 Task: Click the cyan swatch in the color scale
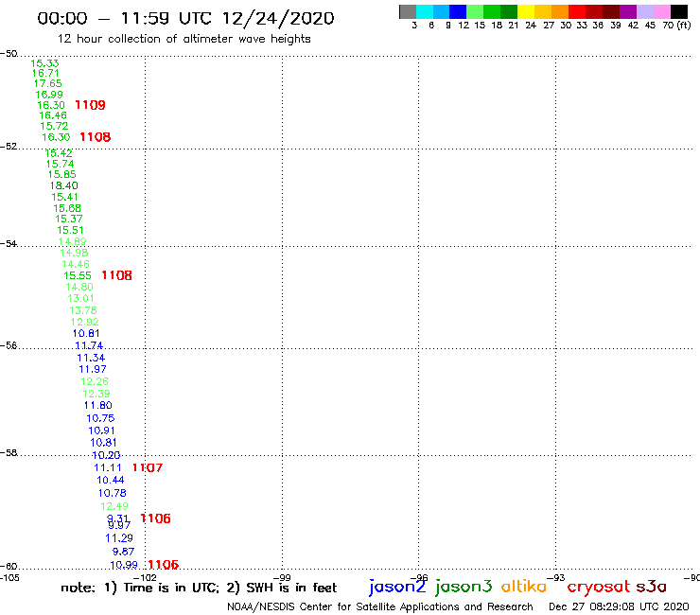tap(425, 11)
